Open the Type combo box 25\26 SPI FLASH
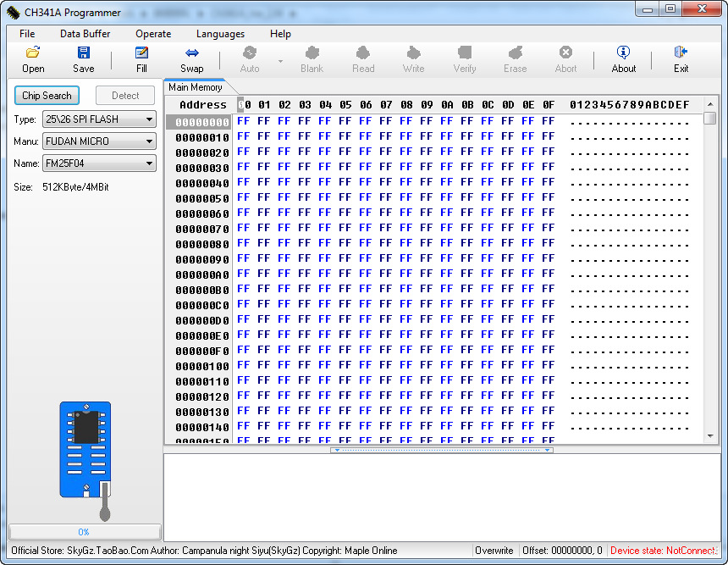 tap(99, 119)
